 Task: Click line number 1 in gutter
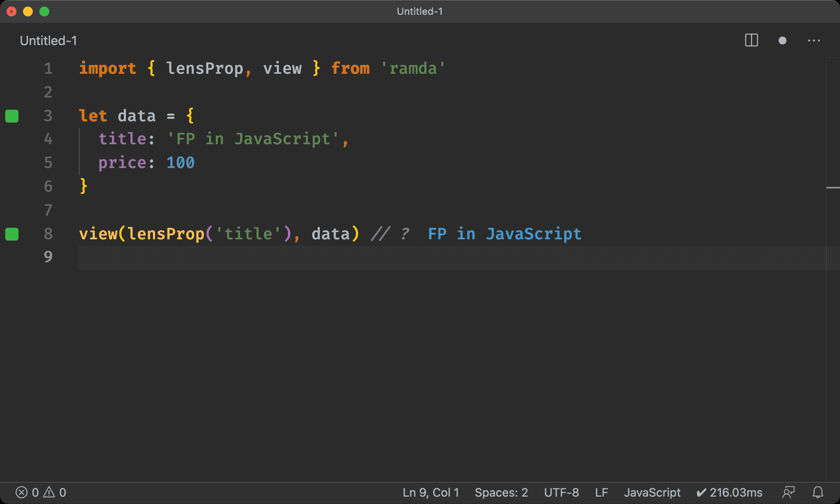(48, 68)
